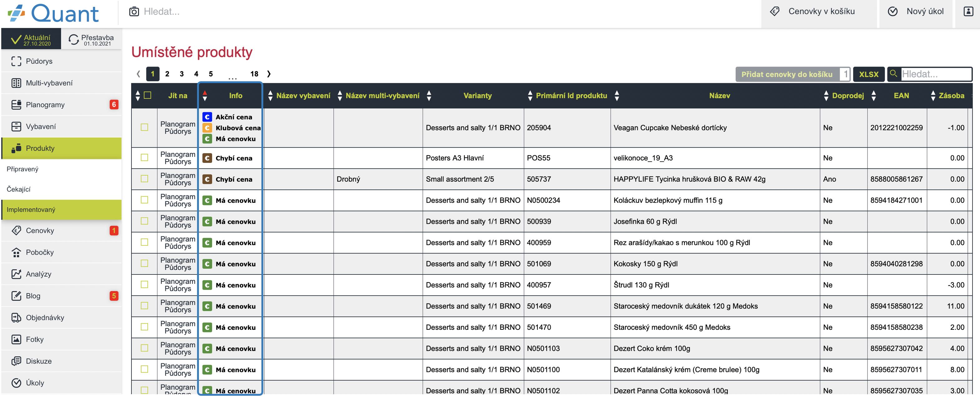Screen dimensions: 980x397
Task: Open the Blog icon in sidebar
Action: point(16,296)
